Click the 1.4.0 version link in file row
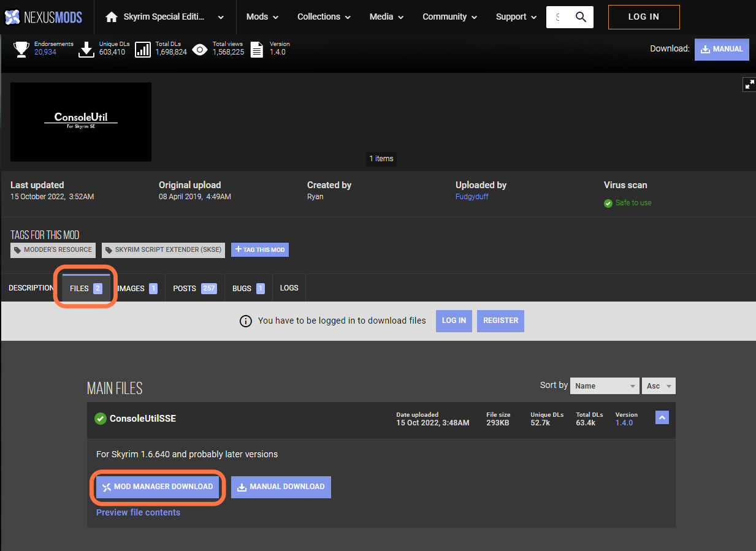The image size is (756, 551). 624,423
